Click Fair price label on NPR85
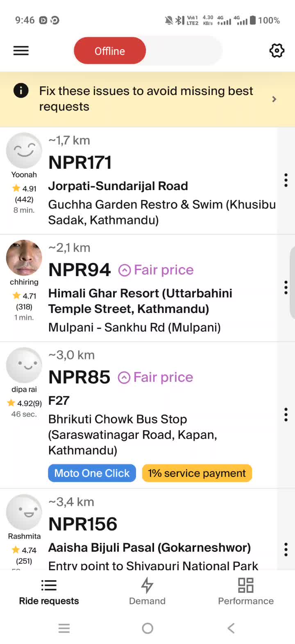 tap(163, 377)
